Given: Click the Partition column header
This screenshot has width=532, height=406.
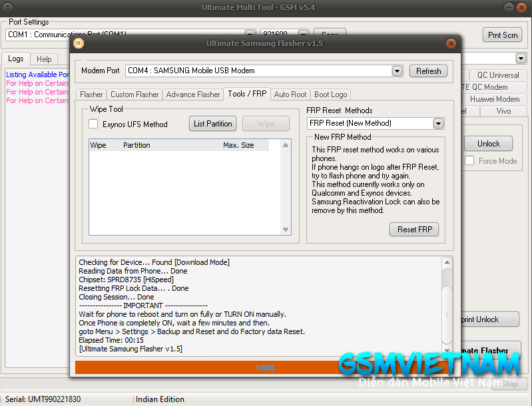Looking at the screenshot, I should coord(136,145).
